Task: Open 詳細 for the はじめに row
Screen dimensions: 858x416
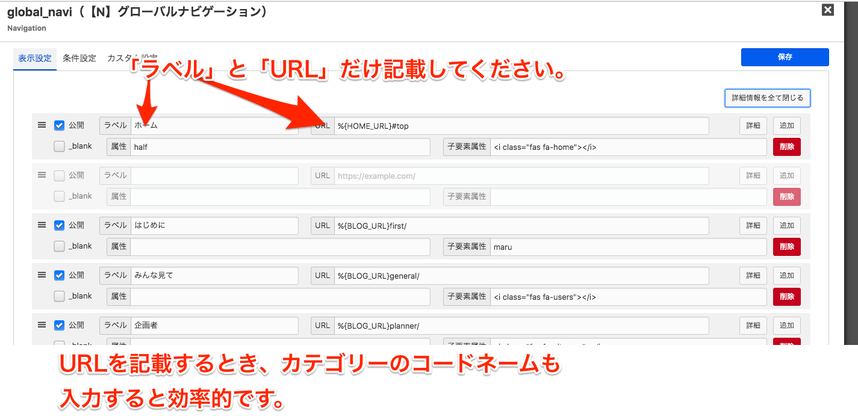Action: [753, 226]
